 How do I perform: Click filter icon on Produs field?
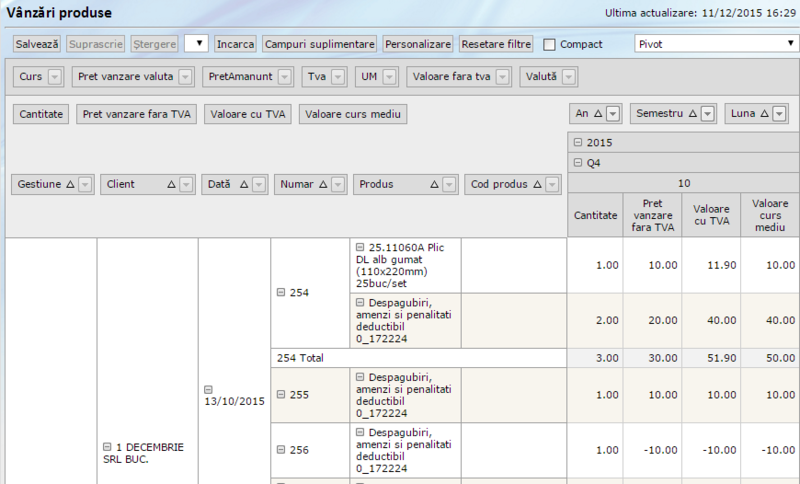coord(449,184)
